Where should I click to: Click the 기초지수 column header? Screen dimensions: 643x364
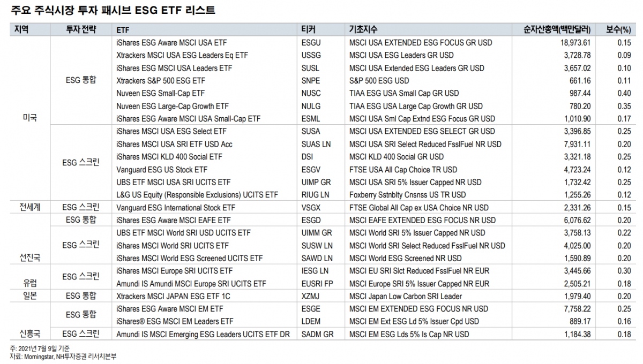364,29
